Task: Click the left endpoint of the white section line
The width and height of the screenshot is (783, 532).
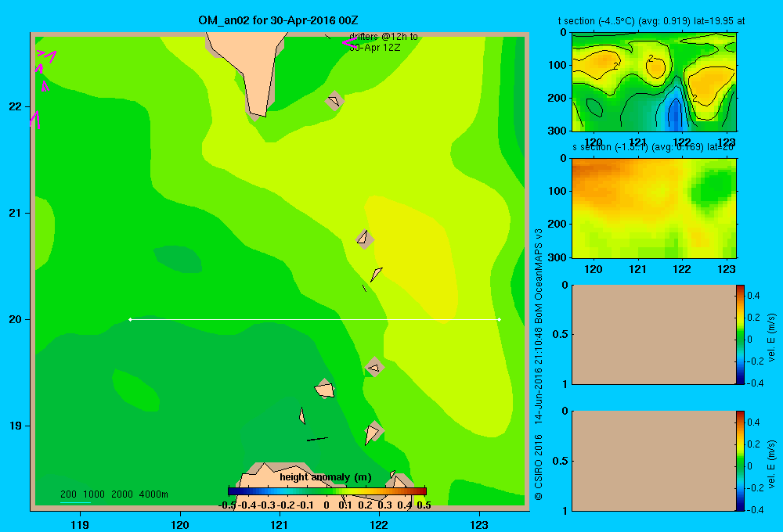Action: pos(130,319)
